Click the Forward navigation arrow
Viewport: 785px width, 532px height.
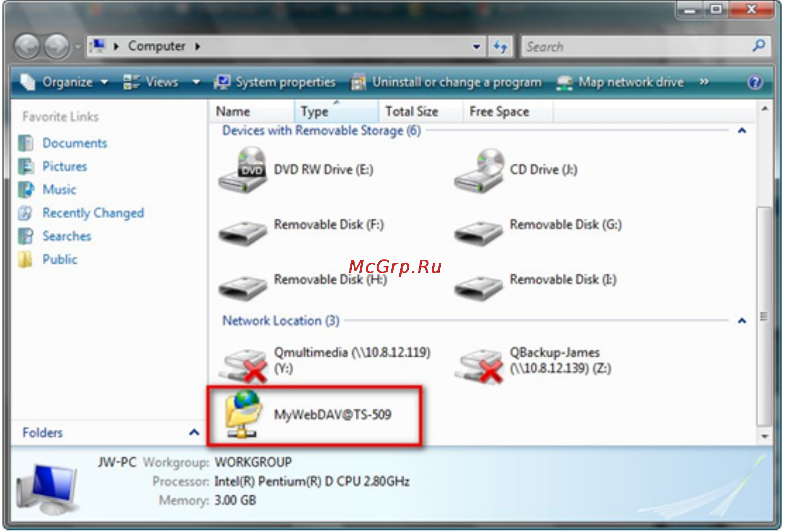pyautogui.click(x=57, y=47)
